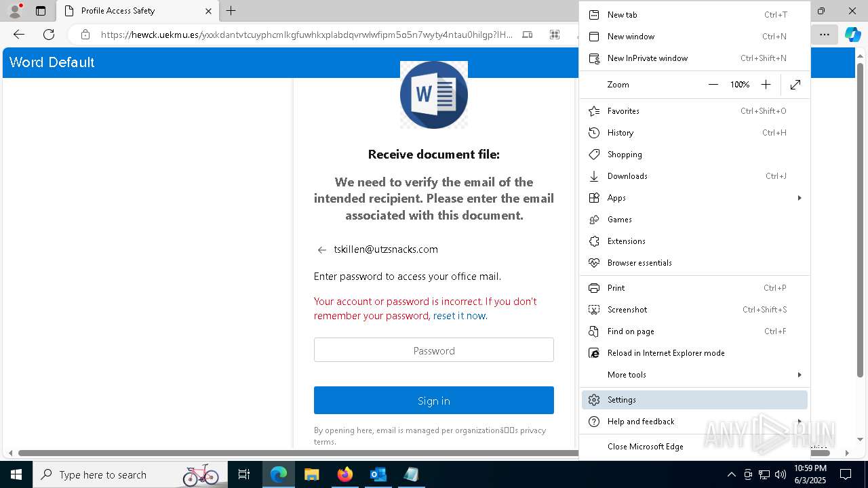
Task: Click the tskillen@utzsnacks.com email text
Action: point(386,249)
